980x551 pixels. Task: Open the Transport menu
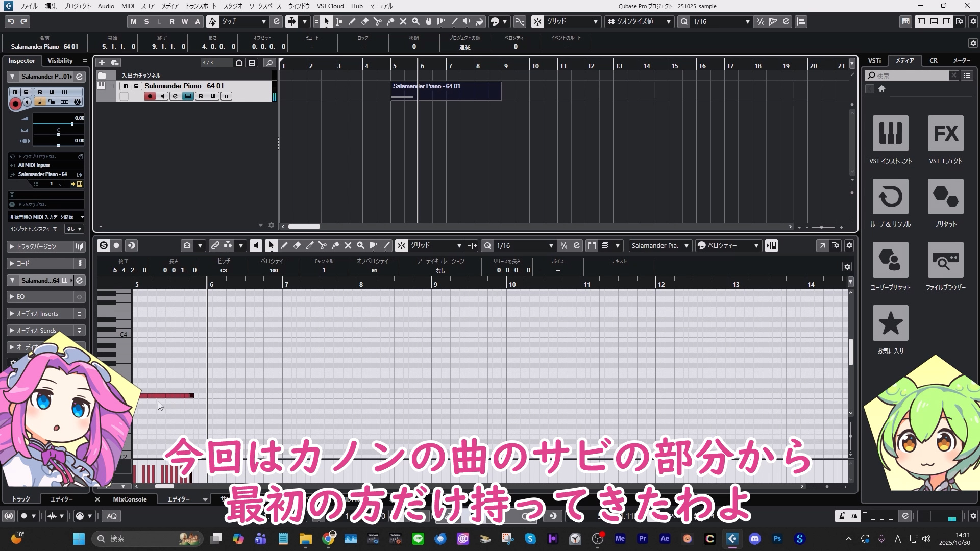(x=201, y=6)
